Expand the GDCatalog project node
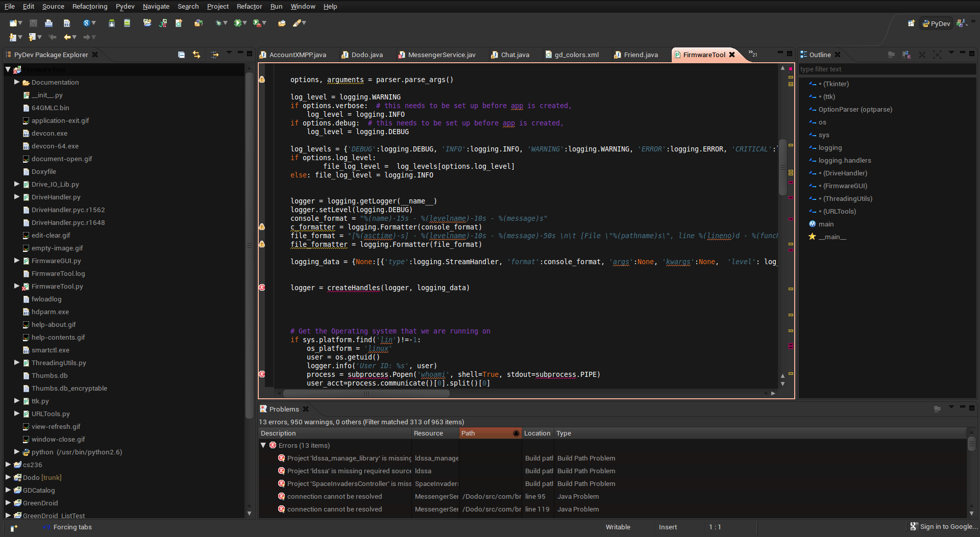 pos(8,490)
